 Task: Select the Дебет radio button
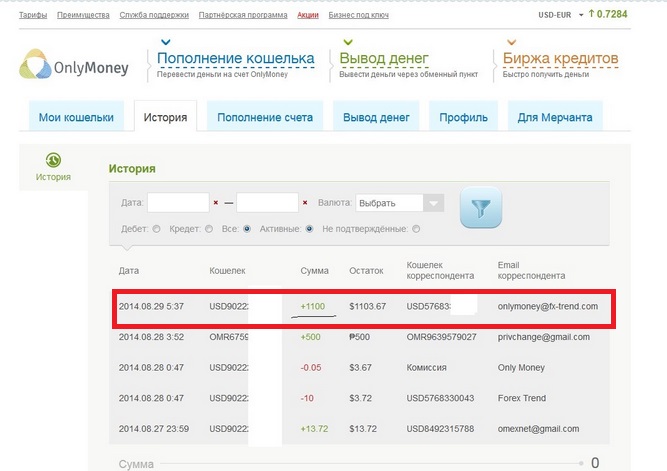(x=156, y=229)
